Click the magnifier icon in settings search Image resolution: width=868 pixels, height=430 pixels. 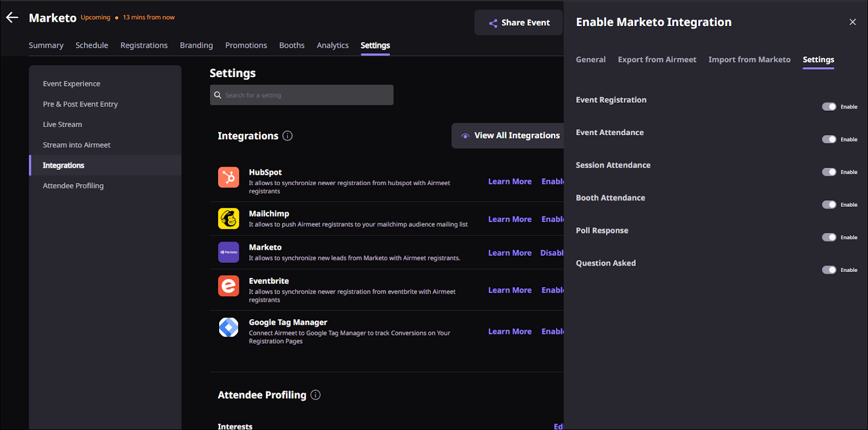pos(218,95)
